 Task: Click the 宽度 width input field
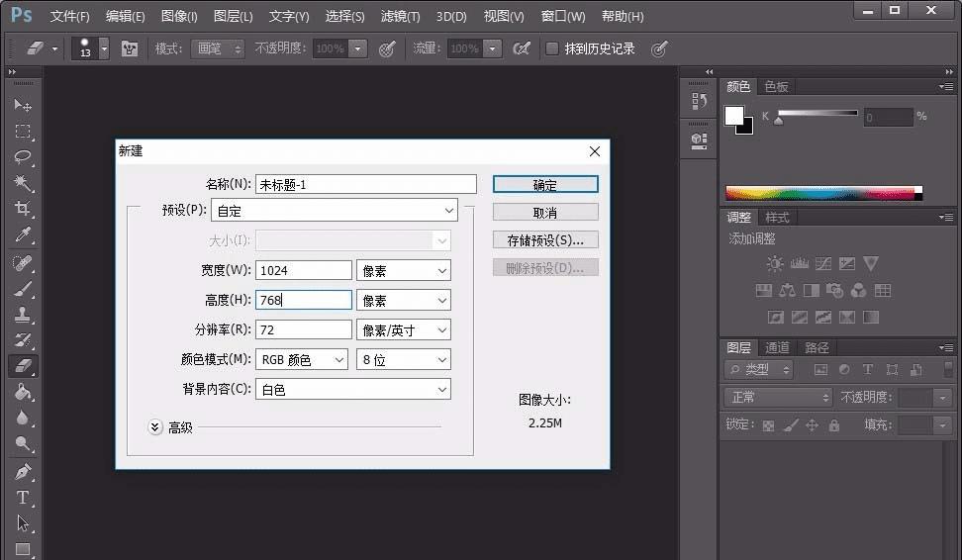point(304,270)
